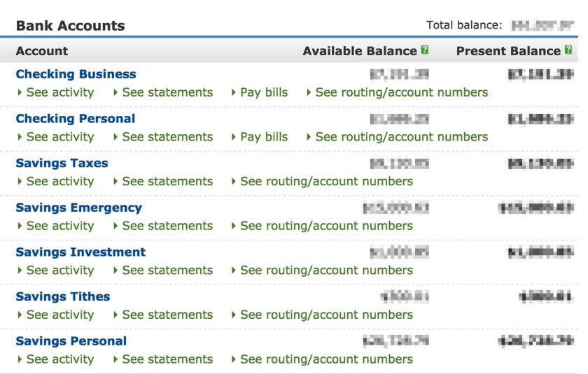Click help icon beside Available Balance header
Image resolution: width=588 pixels, height=374 pixels.
424,50
